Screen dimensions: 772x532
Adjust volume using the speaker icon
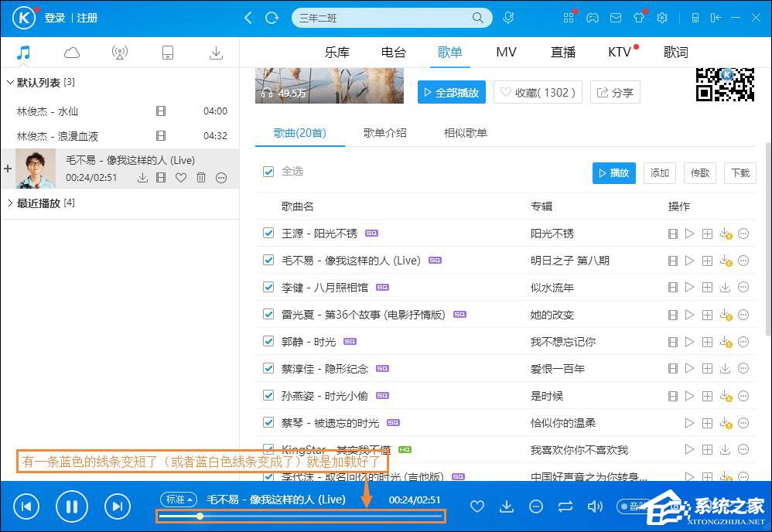(x=594, y=506)
